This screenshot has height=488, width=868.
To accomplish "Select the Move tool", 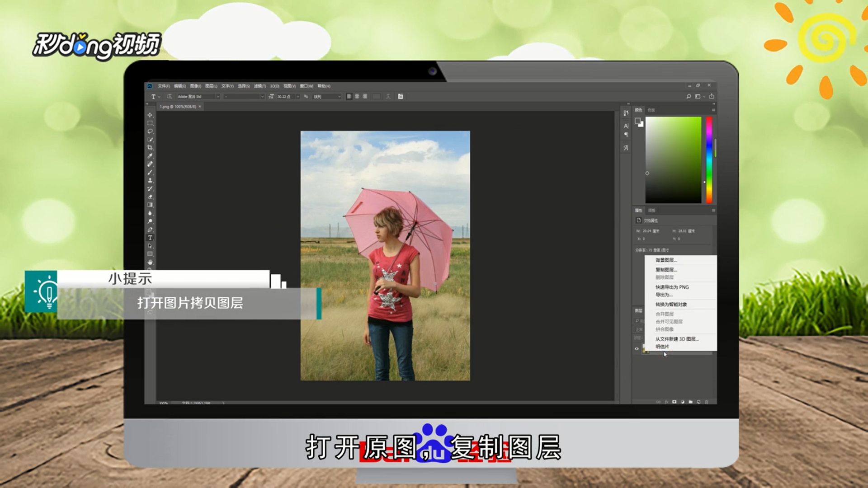I will point(150,115).
